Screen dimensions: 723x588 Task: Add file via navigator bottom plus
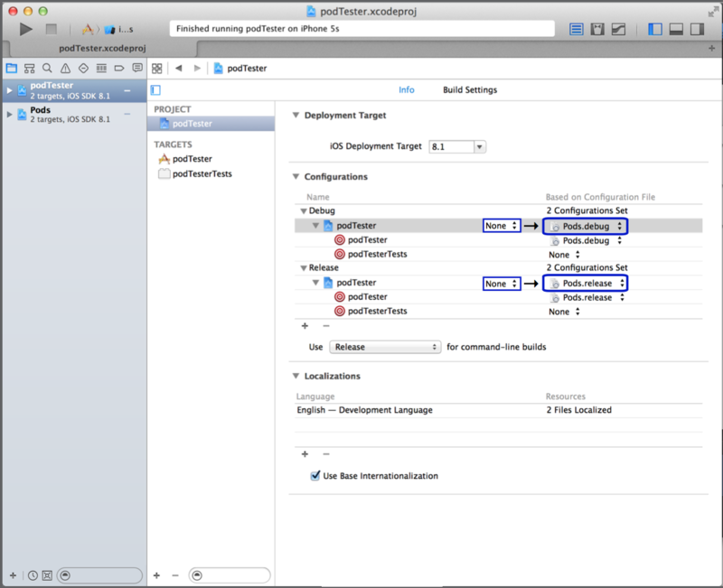13,575
